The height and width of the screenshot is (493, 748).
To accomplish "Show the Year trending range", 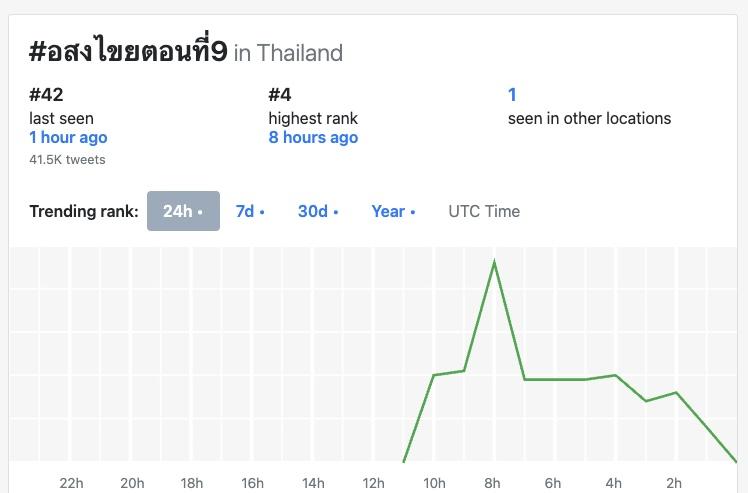I will 392,211.
